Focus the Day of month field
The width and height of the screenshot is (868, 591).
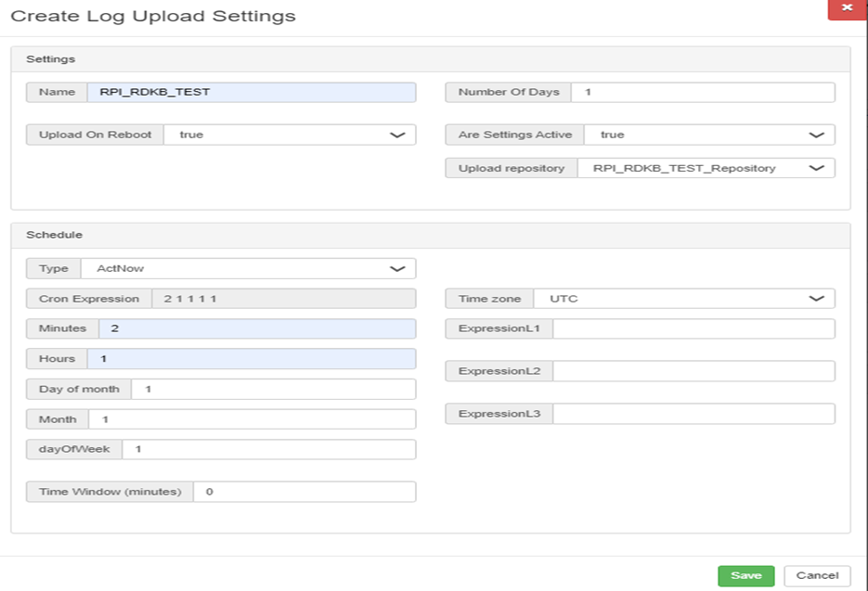pyautogui.click(x=273, y=389)
